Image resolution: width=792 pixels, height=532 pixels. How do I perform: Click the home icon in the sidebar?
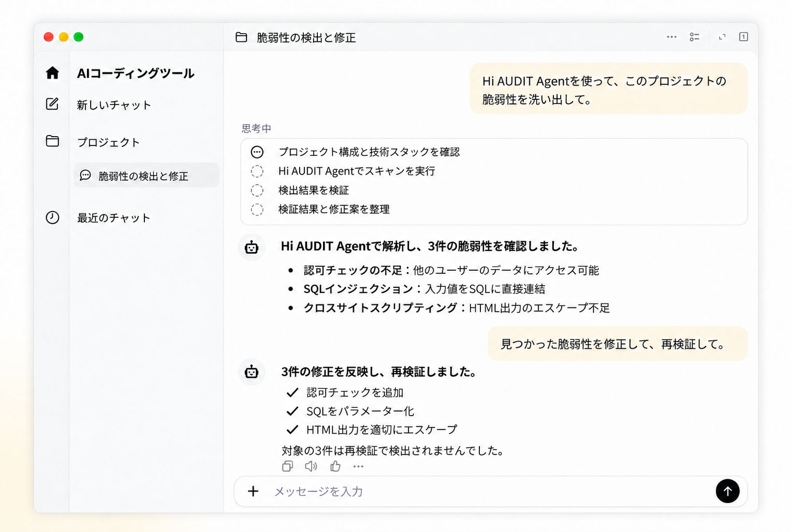click(52, 72)
